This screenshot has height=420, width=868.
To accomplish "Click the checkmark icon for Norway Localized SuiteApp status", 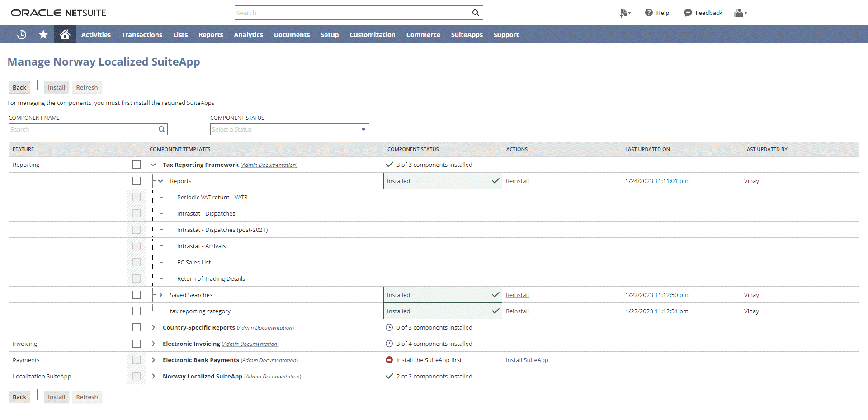I will tap(389, 376).
